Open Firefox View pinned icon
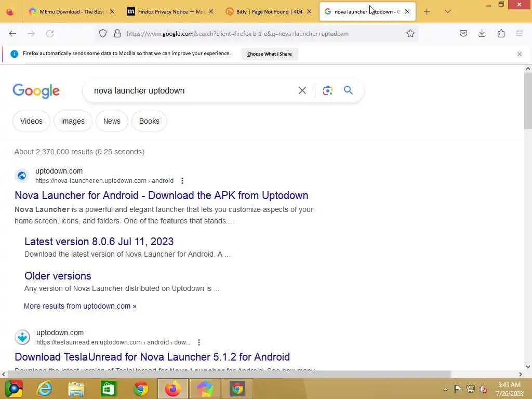Viewport: 532px width, 399px height. pyautogui.click(x=10, y=12)
